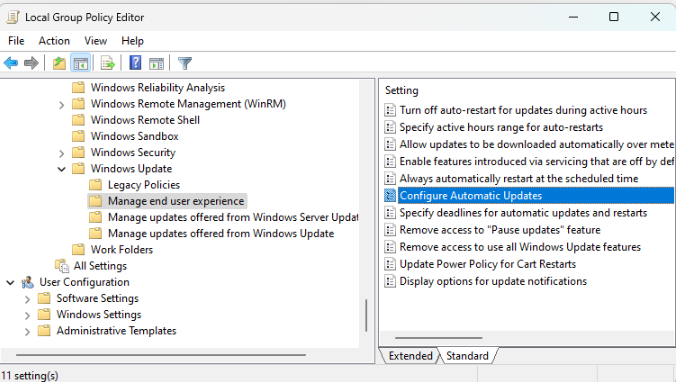Switch to the Standard tab

(x=467, y=356)
